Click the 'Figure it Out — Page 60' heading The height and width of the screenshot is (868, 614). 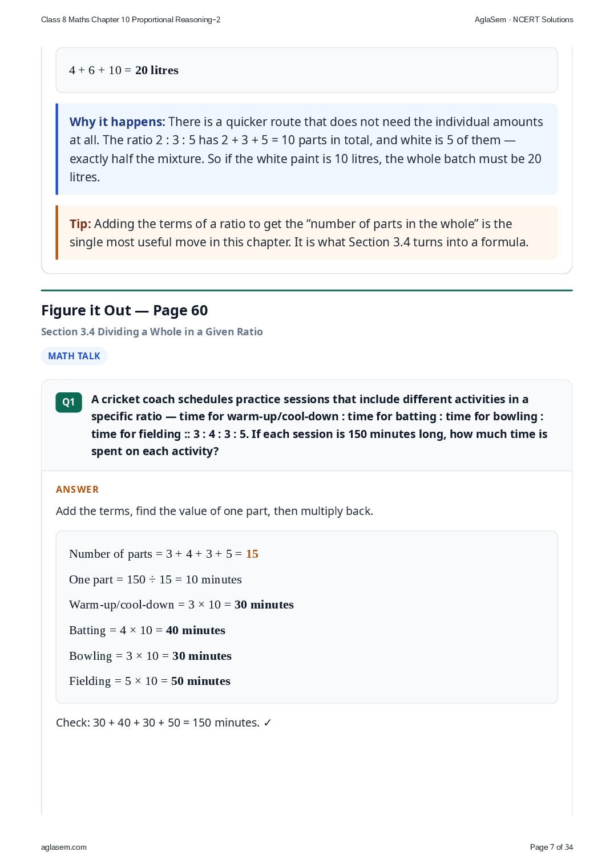point(124,310)
